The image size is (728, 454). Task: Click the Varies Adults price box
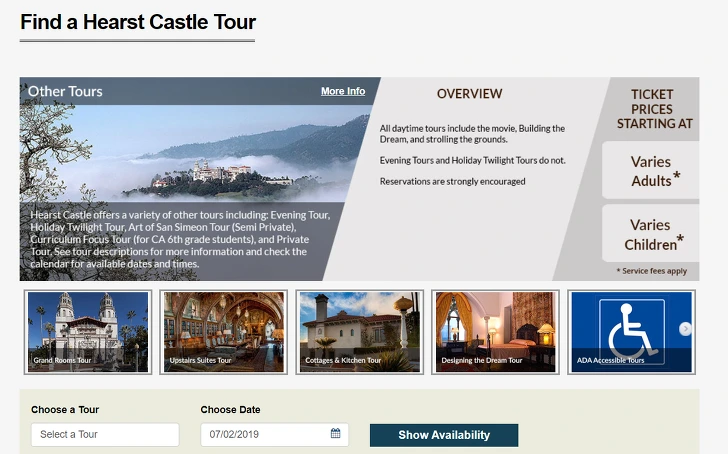click(x=651, y=171)
